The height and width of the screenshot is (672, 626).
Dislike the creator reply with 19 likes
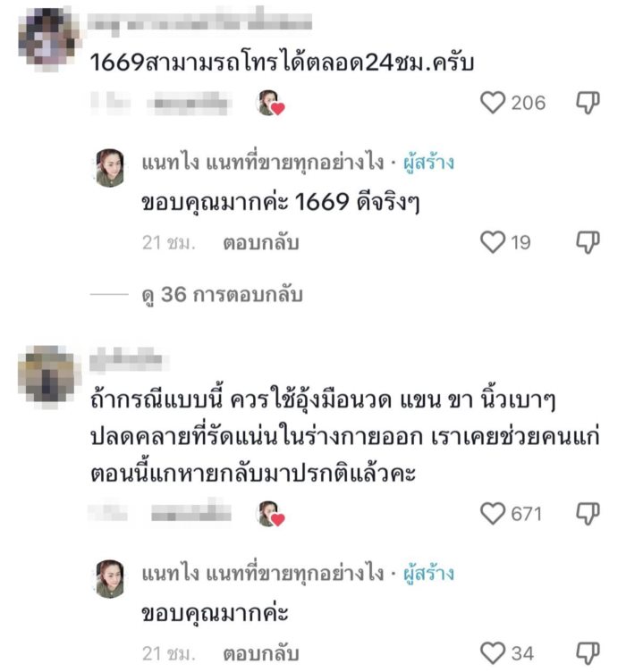click(588, 241)
